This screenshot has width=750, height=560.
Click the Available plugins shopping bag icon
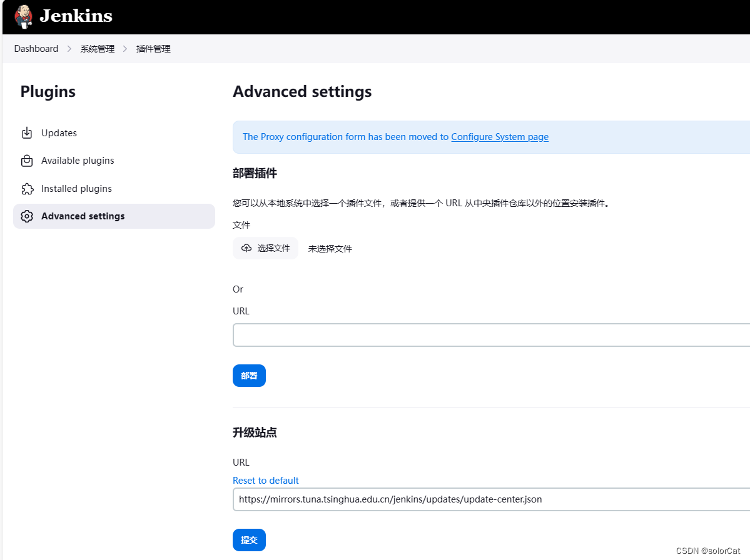click(x=27, y=161)
